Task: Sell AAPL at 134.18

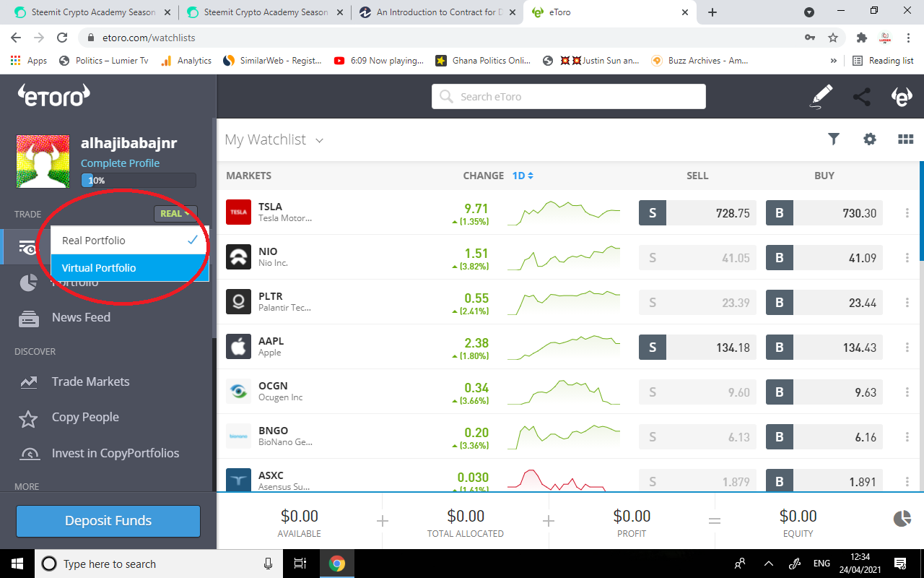Action: (x=697, y=348)
